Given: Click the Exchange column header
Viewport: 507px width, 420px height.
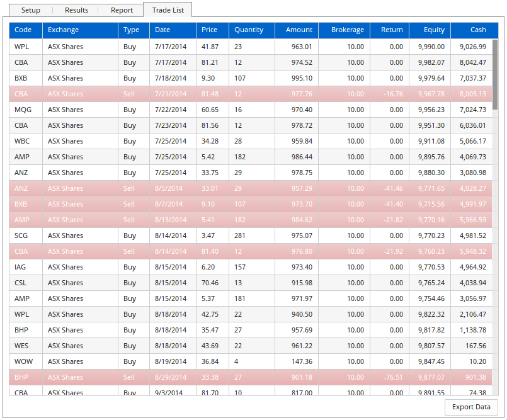Looking at the screenshot, I should (x=80, y=30).
